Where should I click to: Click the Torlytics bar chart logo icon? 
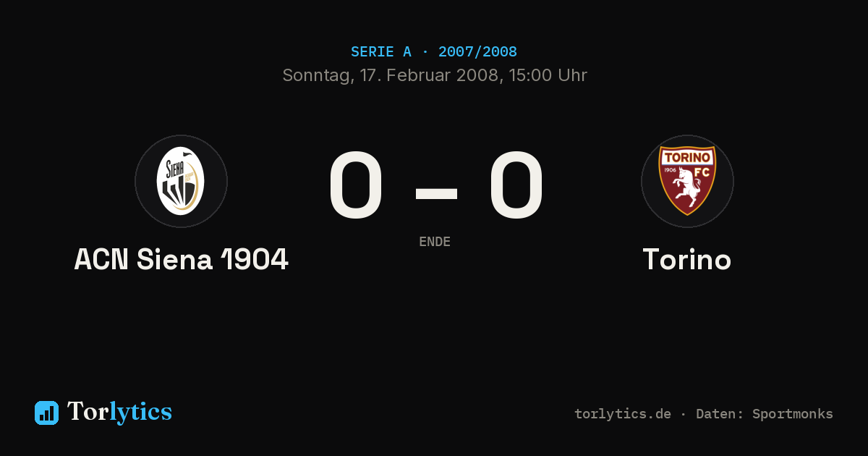point(46,413)
